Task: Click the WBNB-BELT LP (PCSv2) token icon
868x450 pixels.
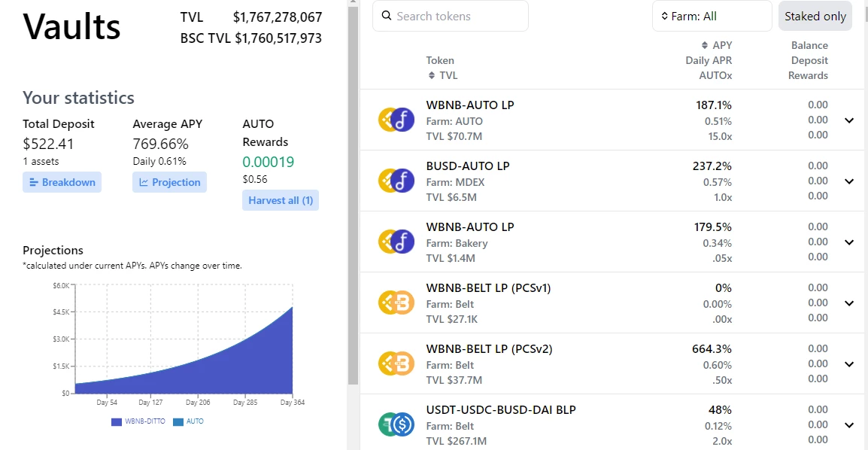Action: pyautogui.click(x=396, y=363)
